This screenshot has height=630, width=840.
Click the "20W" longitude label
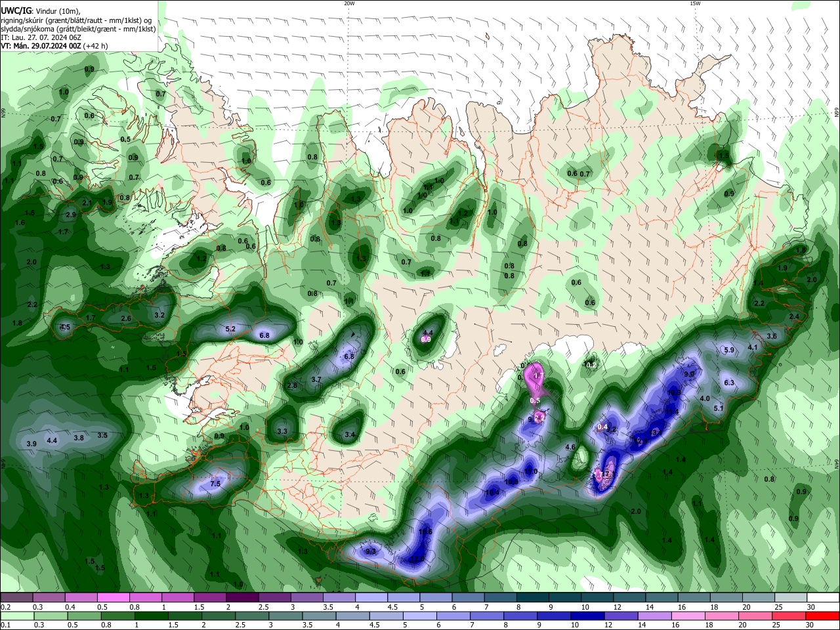(349, 3)
